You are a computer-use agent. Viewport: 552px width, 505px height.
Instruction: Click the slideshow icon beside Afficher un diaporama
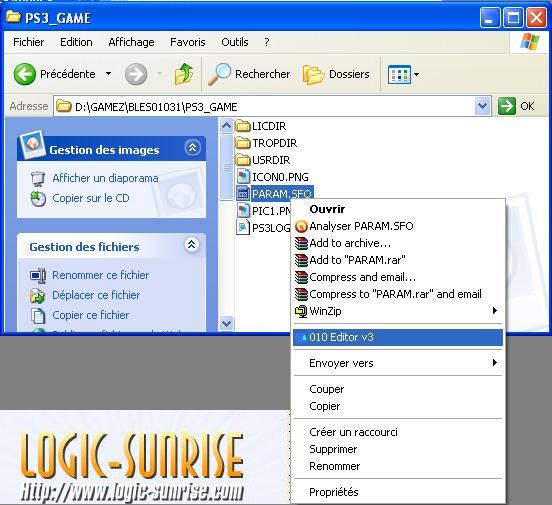(x=38, y=179)
